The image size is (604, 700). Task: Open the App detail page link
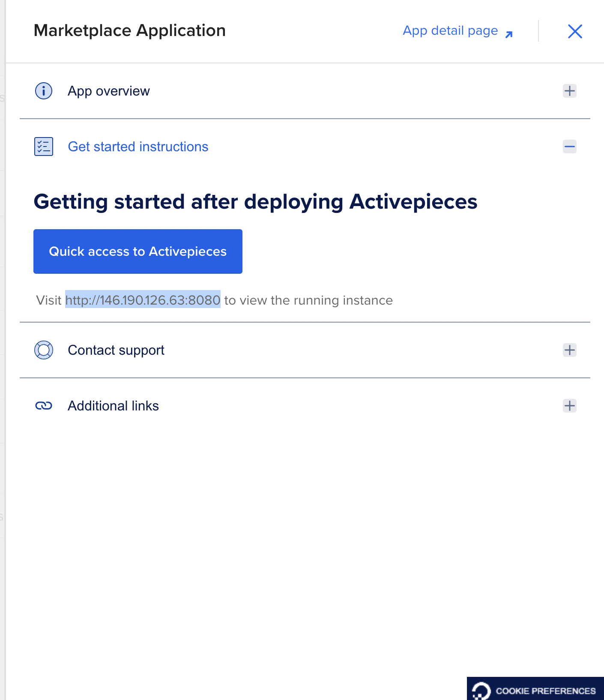450,31
